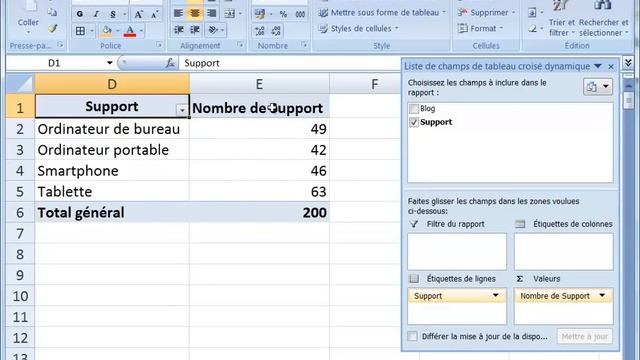Screen dimensions: 640x360
Task: Open the Name Box dropdown arrow
Action: coord(109,63)
